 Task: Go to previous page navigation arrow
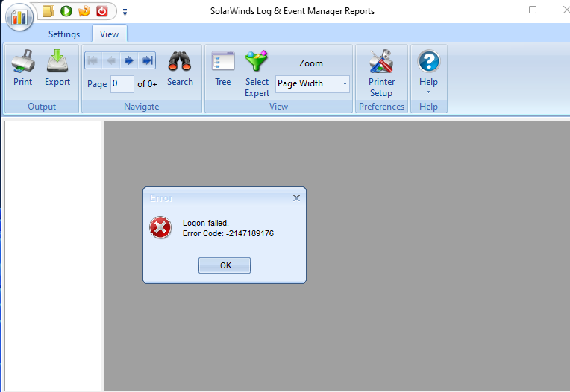[111, 60]
